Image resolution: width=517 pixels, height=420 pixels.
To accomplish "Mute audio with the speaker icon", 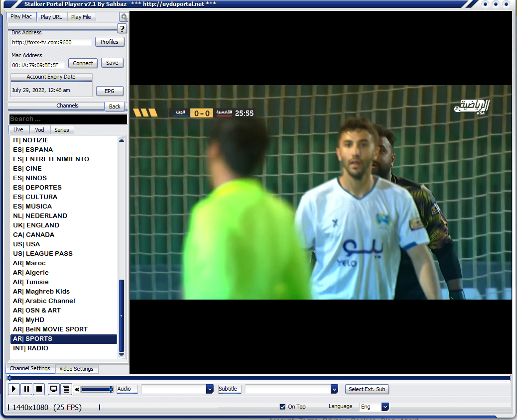I will (77, 389).
